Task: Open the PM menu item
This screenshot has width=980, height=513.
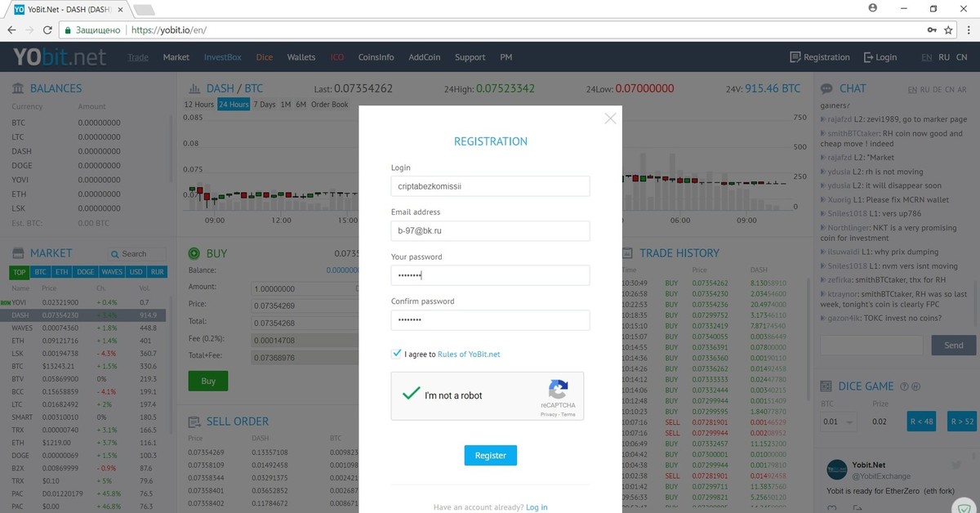Action: [506, 57]
